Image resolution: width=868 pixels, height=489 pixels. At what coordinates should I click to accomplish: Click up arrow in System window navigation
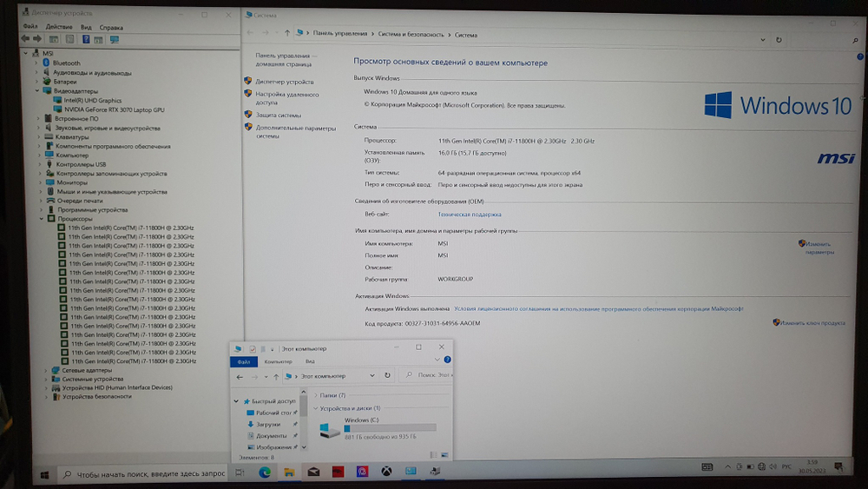point(286,33)
